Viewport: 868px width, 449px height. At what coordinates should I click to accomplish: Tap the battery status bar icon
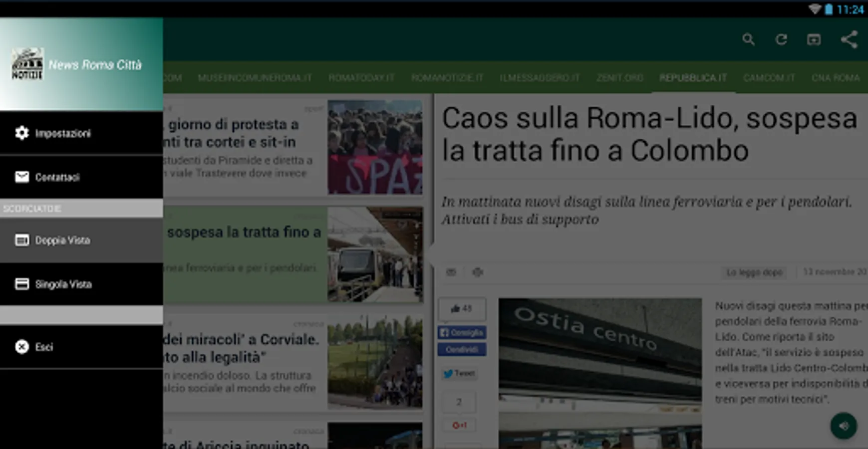[x=829, y=9]
